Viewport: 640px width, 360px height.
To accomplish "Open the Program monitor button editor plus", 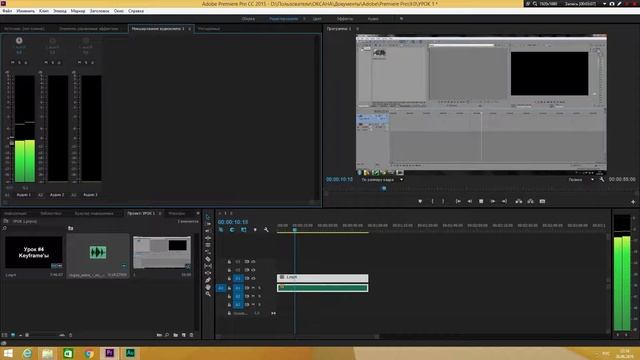I will pyautogui.click(x=633, y=202).
